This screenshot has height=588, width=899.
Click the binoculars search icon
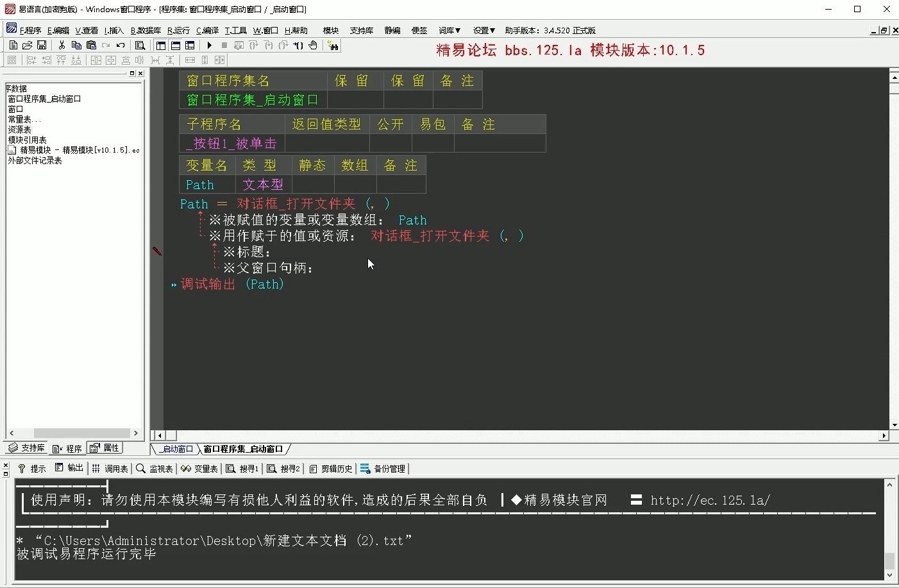point(332,46)
